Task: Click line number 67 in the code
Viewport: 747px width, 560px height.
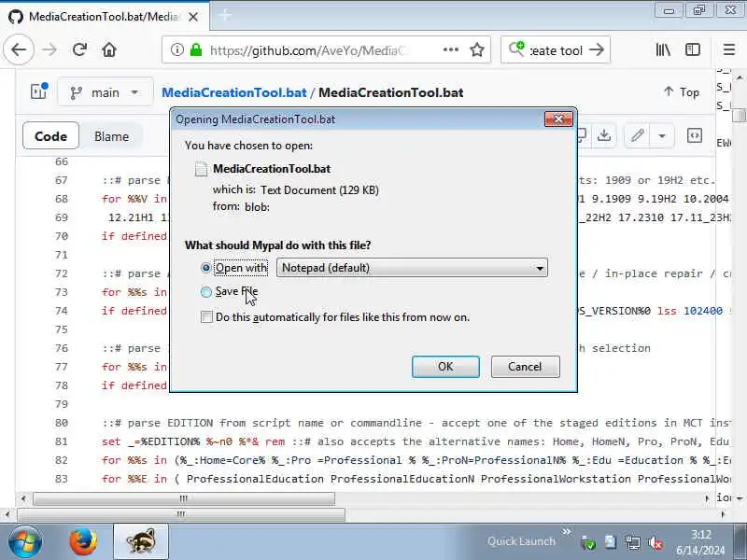Action: tap(62, 180)
